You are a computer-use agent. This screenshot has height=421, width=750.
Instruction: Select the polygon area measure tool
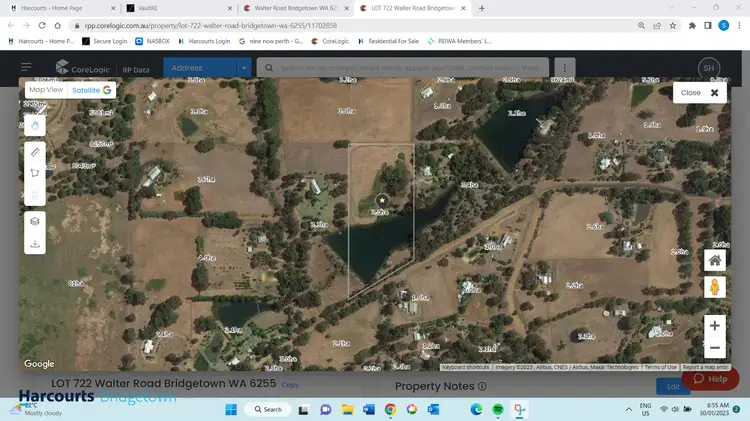35,173
